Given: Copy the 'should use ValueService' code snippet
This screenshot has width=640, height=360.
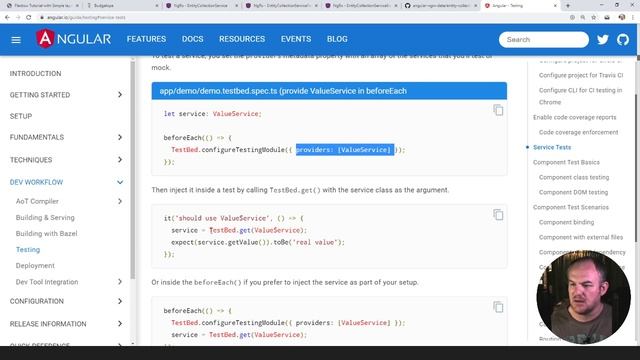Looking at the screenshot, I should [x=498, y=215].
